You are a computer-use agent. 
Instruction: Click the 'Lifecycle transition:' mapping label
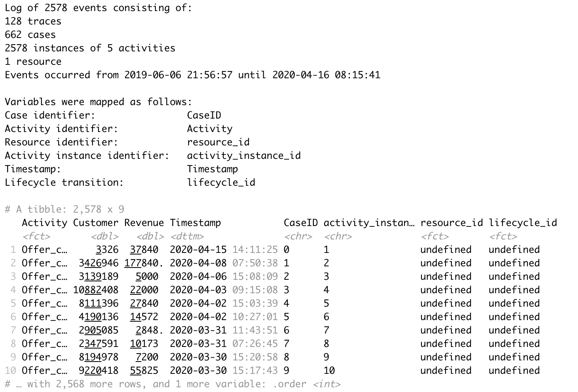[64, 183]
